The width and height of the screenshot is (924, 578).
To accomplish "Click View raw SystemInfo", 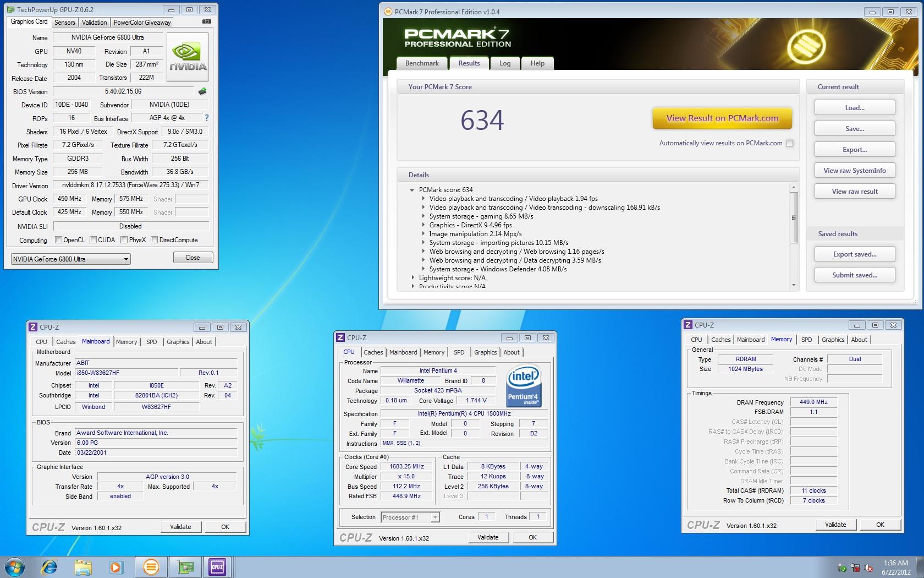I will tap(855, 171).
